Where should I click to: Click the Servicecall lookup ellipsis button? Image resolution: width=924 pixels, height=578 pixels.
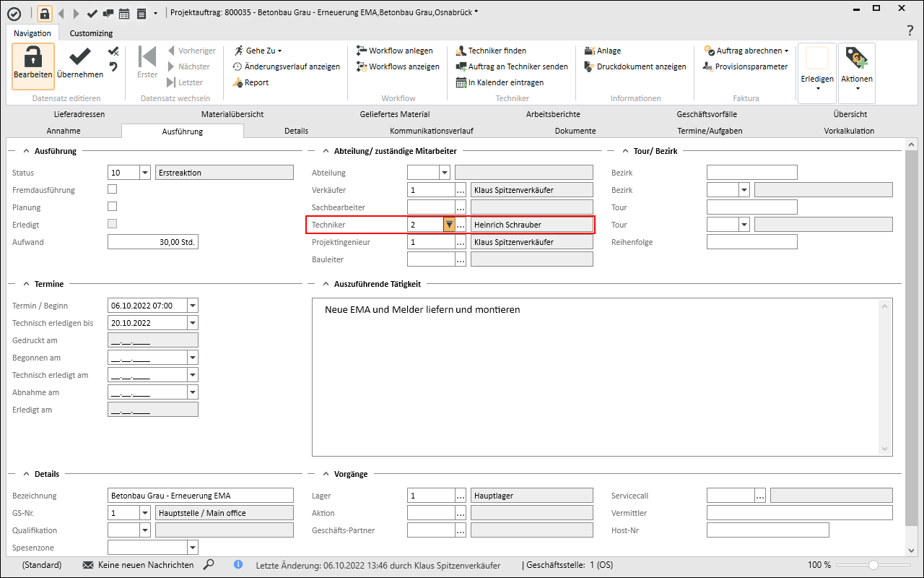760,496
